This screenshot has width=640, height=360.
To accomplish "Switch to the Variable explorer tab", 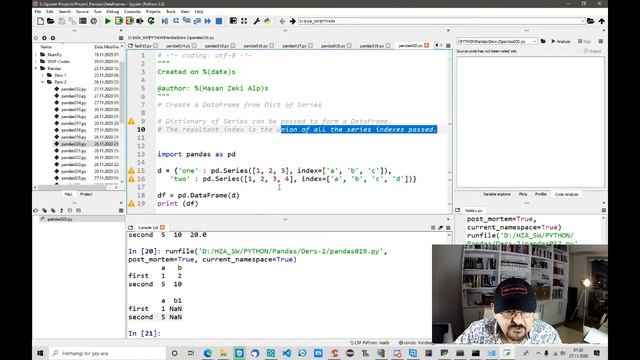I will tap(497, 194).
